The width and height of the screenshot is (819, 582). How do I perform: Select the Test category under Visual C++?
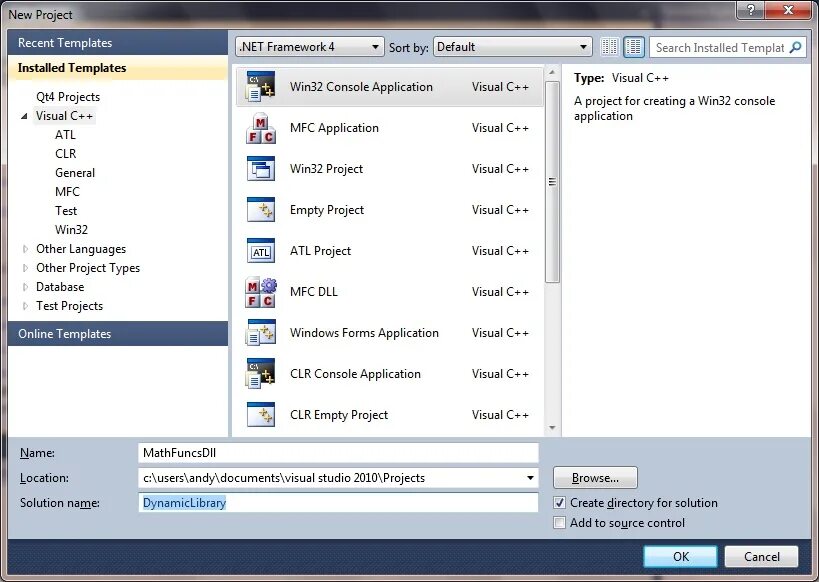(66, 211)
